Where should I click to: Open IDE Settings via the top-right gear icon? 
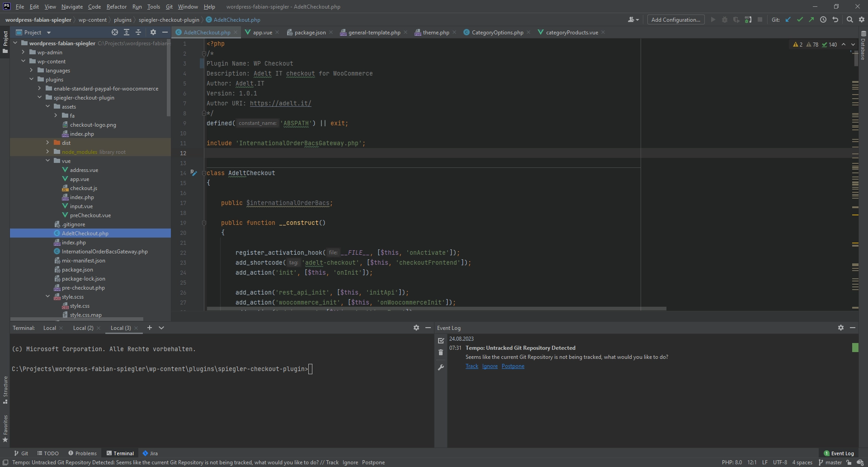862,19
